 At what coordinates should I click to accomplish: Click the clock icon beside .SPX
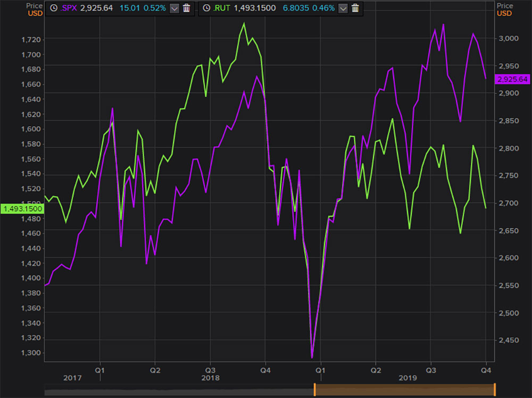[54, 8]
